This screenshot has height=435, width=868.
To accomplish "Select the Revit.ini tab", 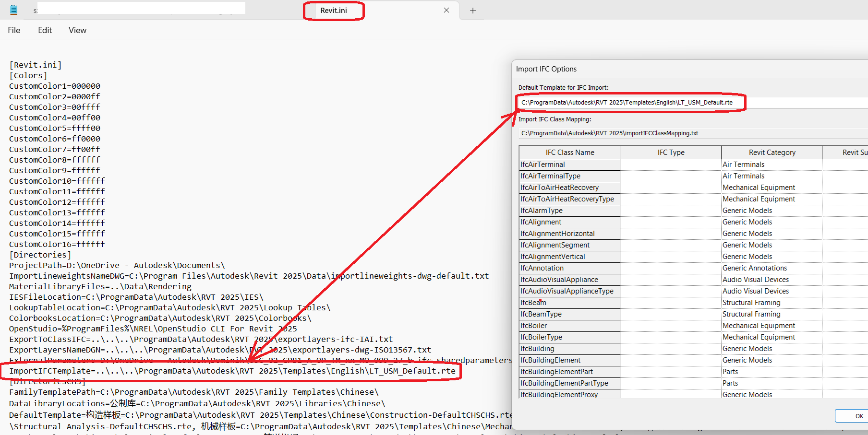I will pyautogui.click(x=334, y=10).
